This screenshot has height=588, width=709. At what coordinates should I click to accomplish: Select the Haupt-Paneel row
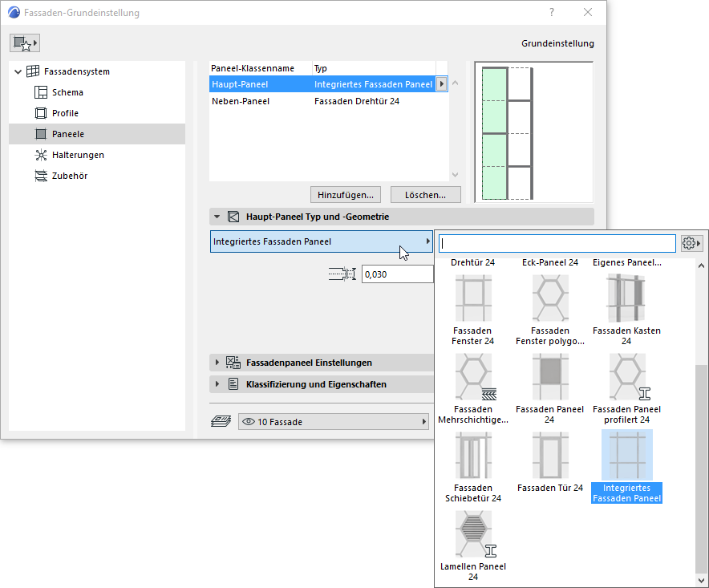click(328, 84)
